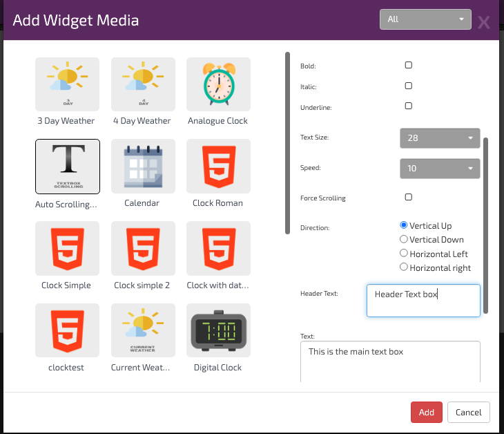The width and height of the screenshot is (504, 434).
Task: Tick the Italic checkbox
Action: pyautogui.click(x=408, y=86)
